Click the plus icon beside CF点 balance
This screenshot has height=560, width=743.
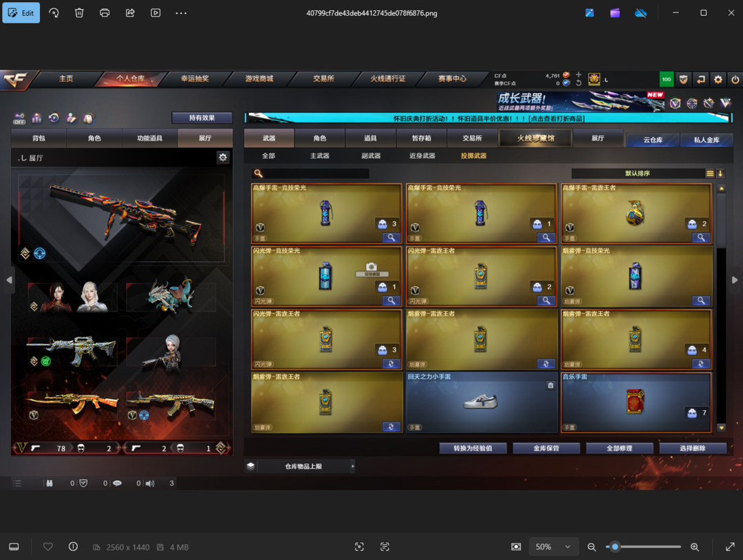click(x=579, y=75)
